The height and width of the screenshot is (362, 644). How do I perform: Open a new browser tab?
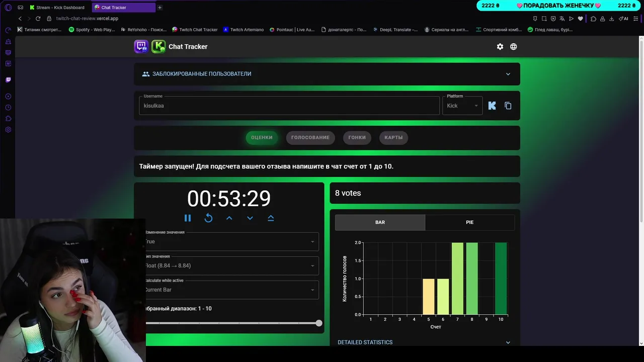tap(159, 8)
